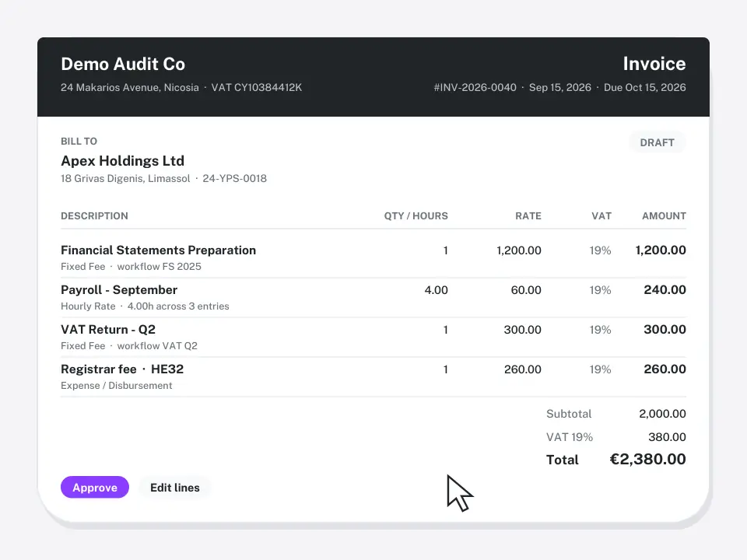Image resolution: width=747 pixels, height=560 pixels.
Task: Click the BILL TO label
Action: (79, 141)
